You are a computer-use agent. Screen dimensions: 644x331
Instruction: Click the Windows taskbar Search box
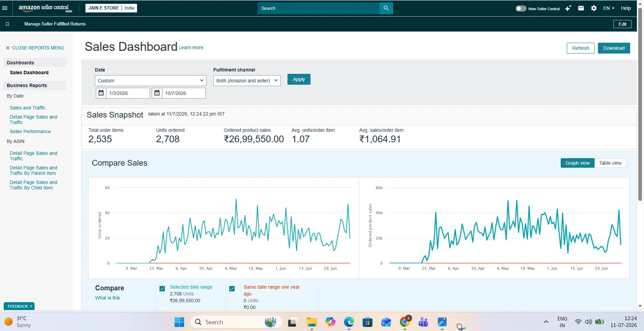point(236,322)
